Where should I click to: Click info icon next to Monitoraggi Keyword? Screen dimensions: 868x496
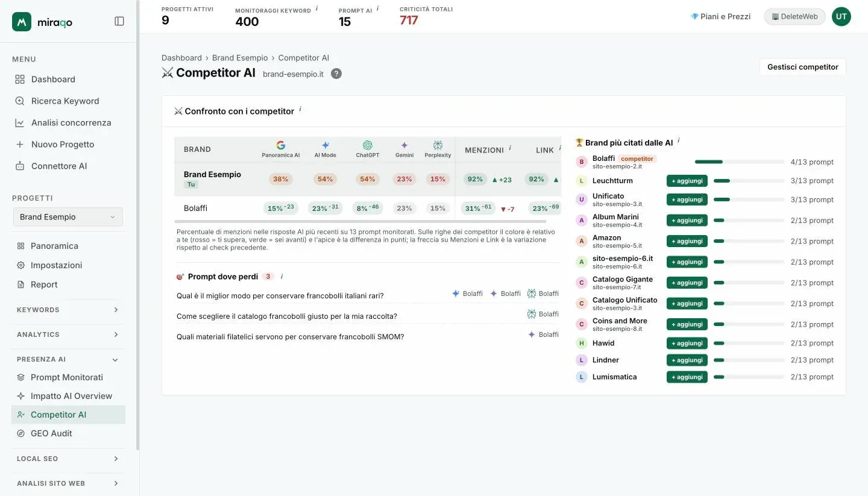pos(317,9)
